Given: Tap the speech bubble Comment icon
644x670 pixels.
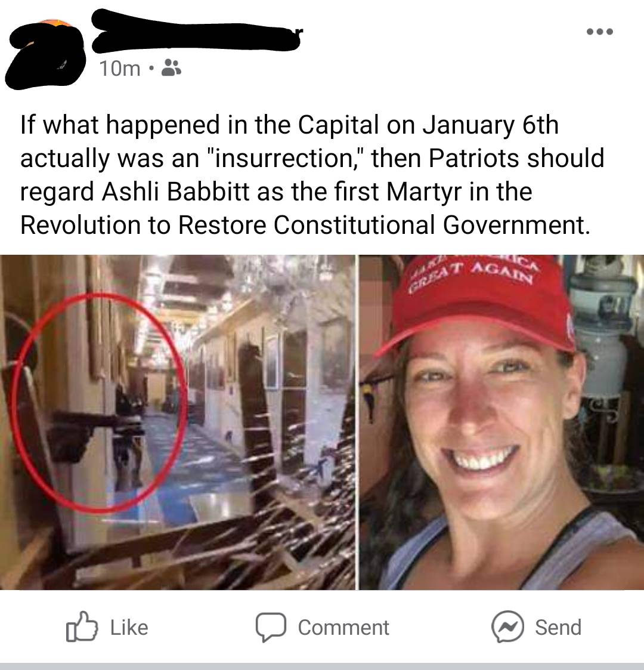Looking at the screenshot, I should coord(271,627).
